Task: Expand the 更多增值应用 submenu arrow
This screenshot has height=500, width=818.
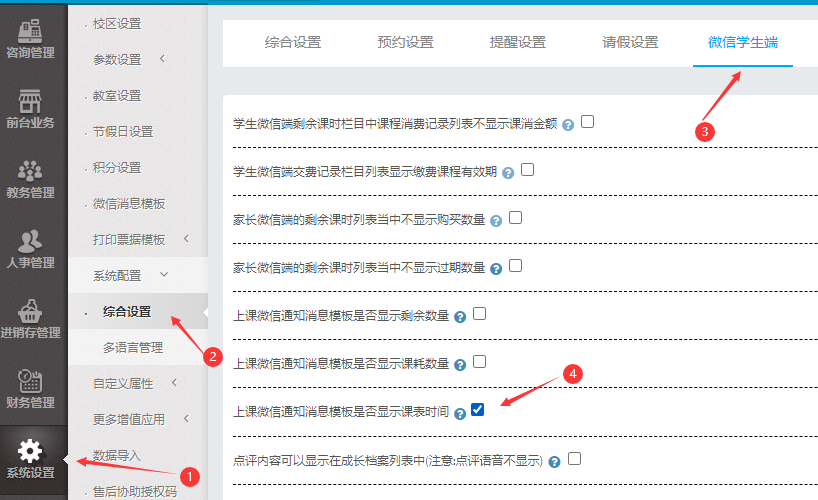Action: click(186, 419)
